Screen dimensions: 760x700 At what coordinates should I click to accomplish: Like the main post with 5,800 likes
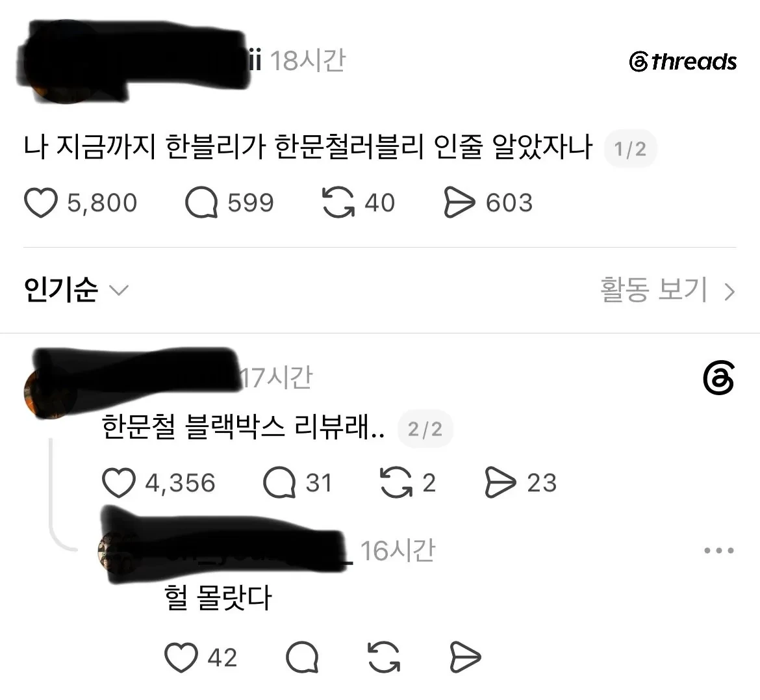click(x=41, y=202)
